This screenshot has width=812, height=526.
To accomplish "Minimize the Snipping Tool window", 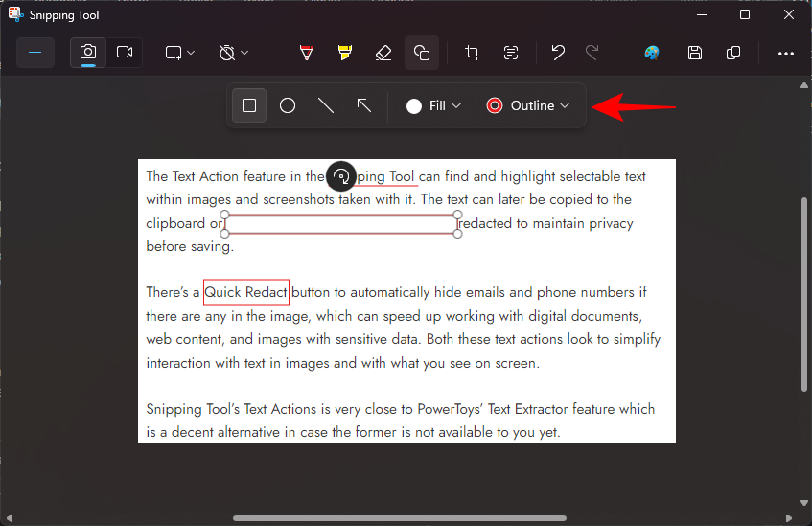I will click(x=702, y=14).
